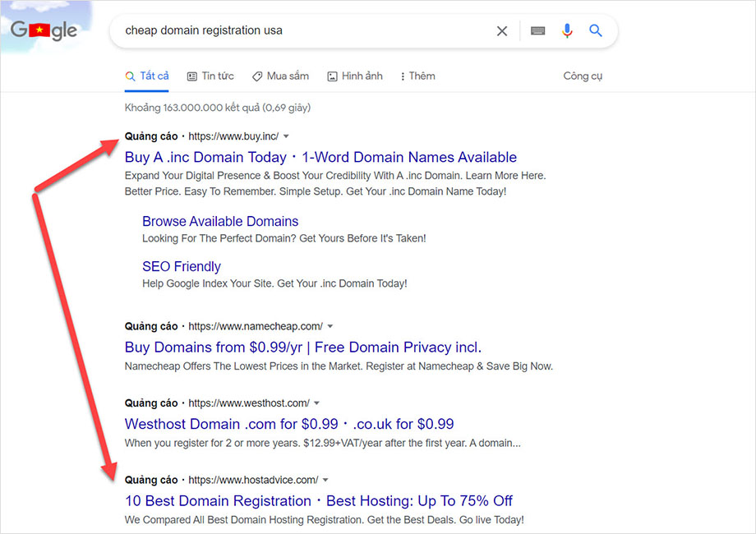The image size is (756, 534).
Task: Click the microphone voice search icon
Action: [x=567, y=30]
